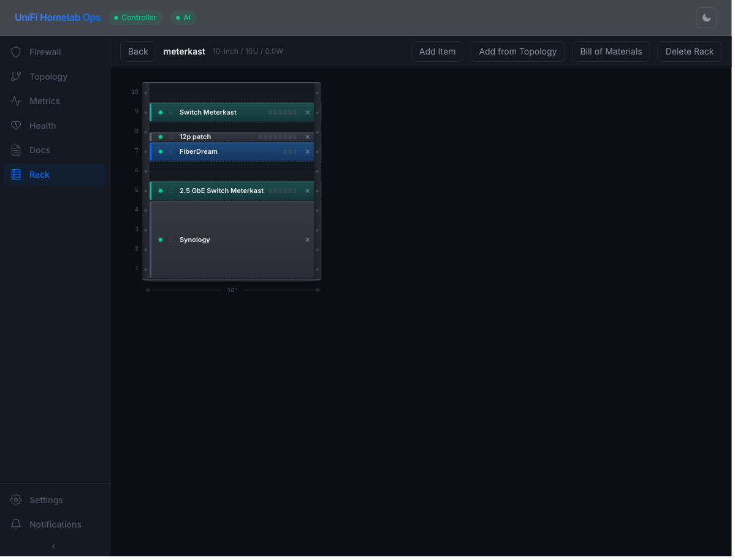735x560 pixels.
Task: Open the Notifications bell icon
Action: 16,524
